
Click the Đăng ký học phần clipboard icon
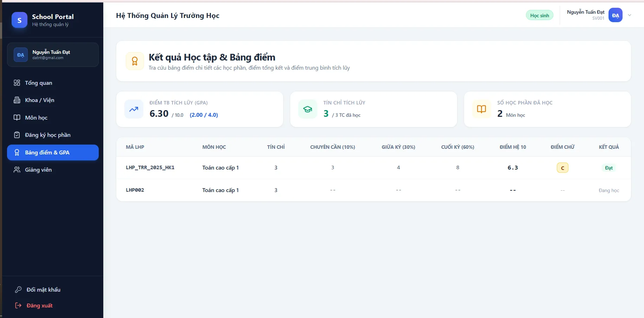[17, 135]
